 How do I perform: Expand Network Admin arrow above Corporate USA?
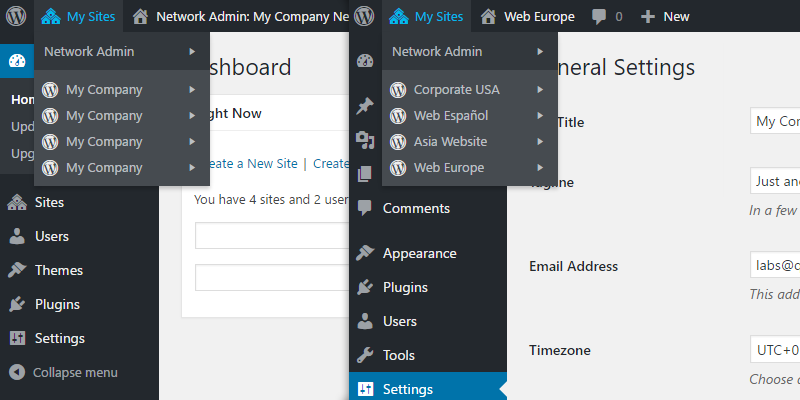pyautogui.click(x=540, y=52)
